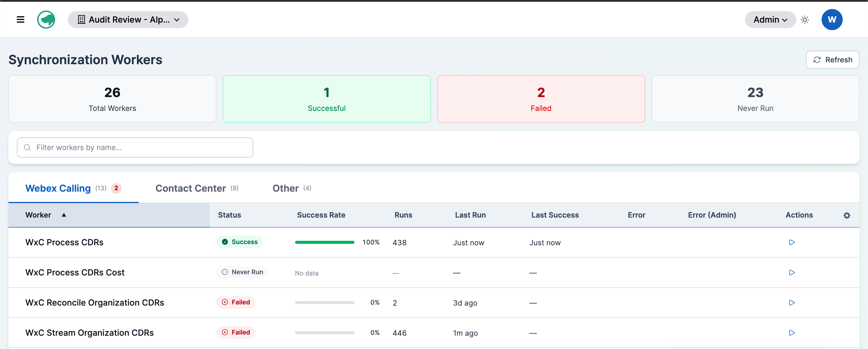The height and width of the screenshot is (349, 868).
Task: Click the green bird app logo
Action: tap(46, 20)
